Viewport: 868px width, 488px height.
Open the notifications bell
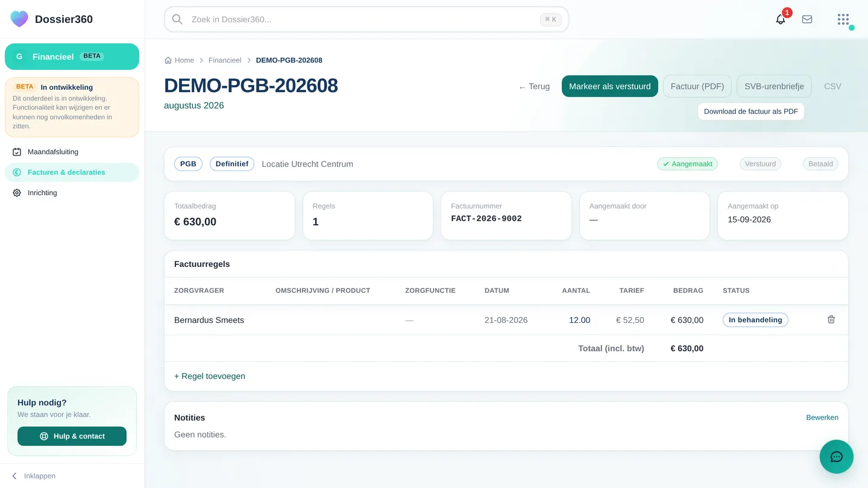pos(781,19)
